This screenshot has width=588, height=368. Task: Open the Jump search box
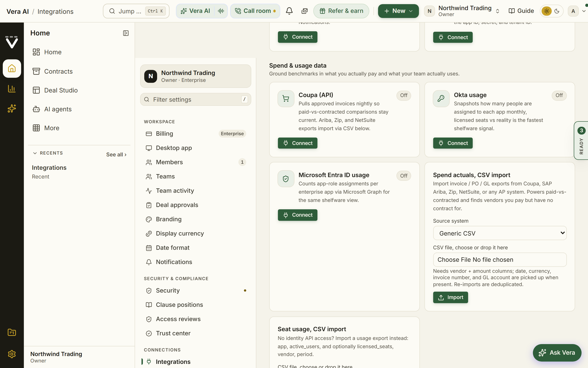click(x=136, y=11)
